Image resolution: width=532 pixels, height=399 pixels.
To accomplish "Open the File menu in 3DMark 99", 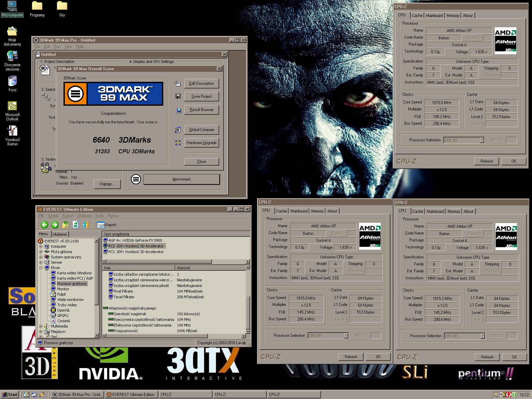I will [x=37, y=47].
